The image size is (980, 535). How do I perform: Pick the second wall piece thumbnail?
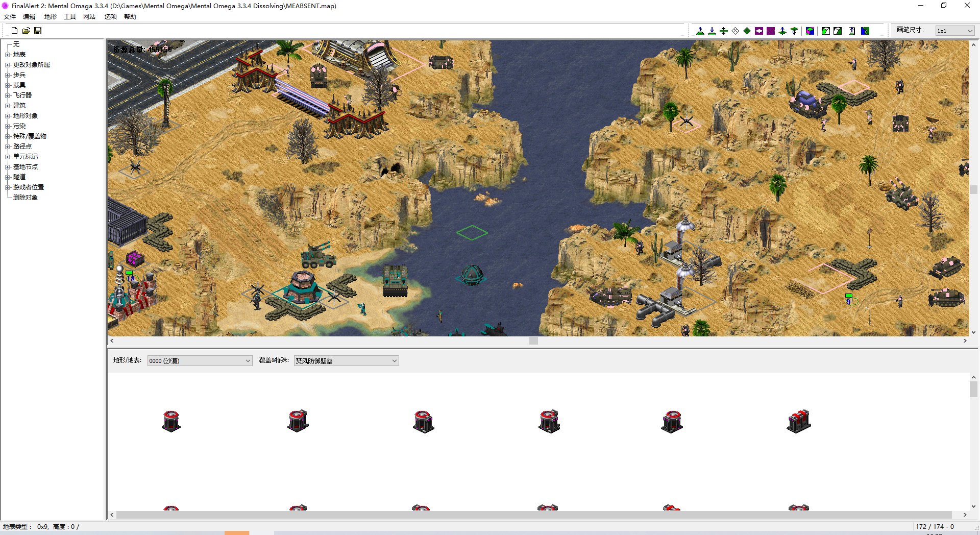[x=298, y=421]
